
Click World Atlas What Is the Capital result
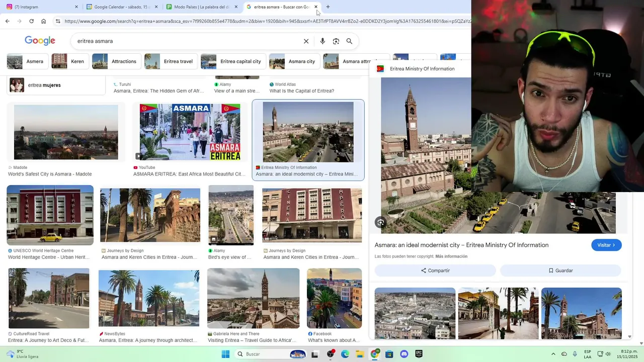pos(302,91)
